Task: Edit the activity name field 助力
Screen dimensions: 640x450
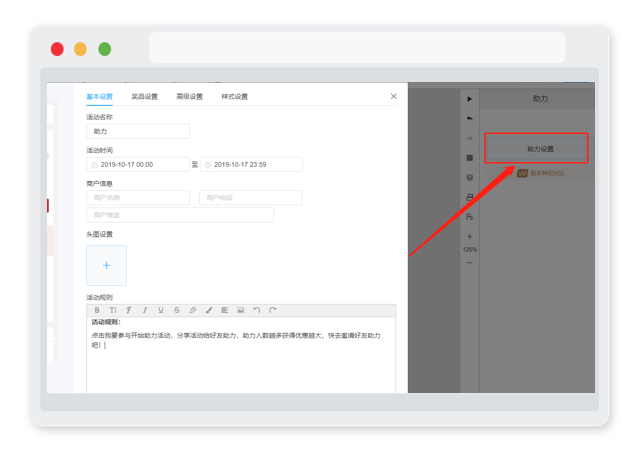Action: click(x=138, y=131)
